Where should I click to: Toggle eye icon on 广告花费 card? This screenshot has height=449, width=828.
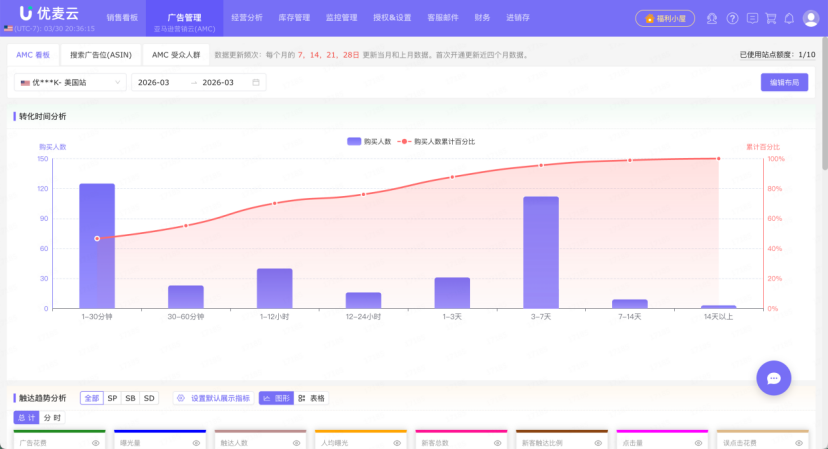point(97,442)
